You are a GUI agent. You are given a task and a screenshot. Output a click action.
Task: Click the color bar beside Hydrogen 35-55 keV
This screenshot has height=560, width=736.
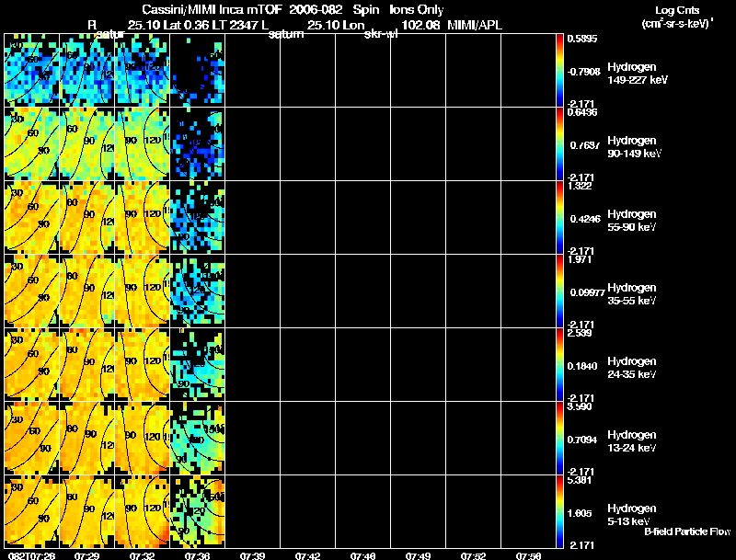coord(560,291)
